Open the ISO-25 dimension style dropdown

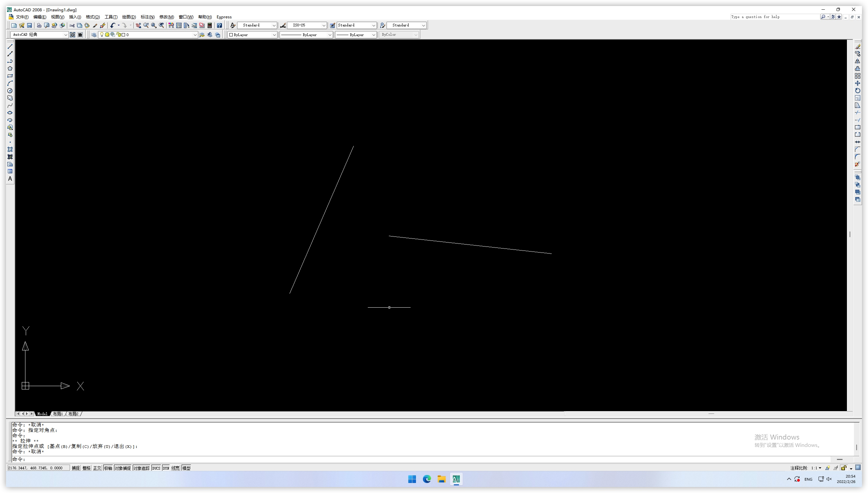click(323, 25)
